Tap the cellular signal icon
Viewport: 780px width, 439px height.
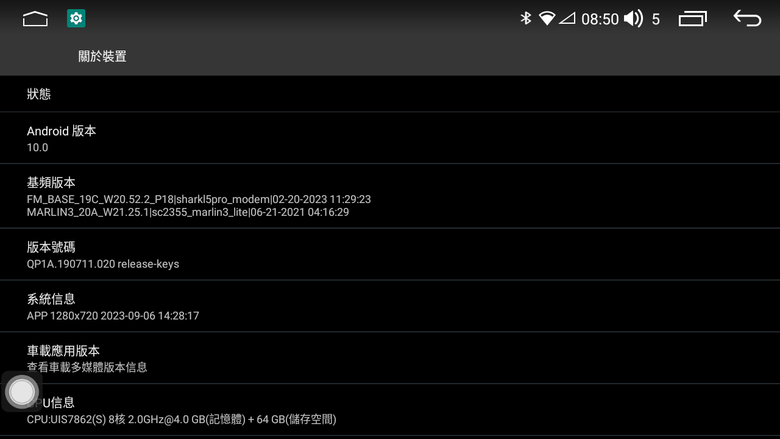tap(567, 18)
